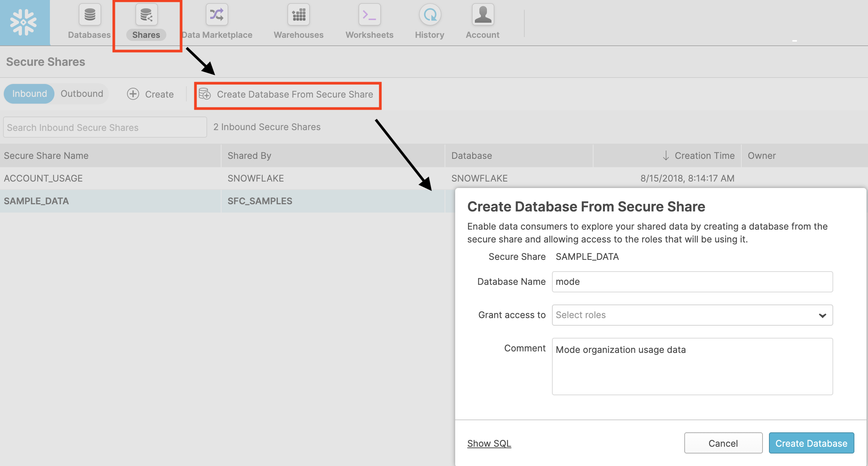Click the SNOWFLAKE shared-by cell
The image size is (868, 466).
coord(256,178)
